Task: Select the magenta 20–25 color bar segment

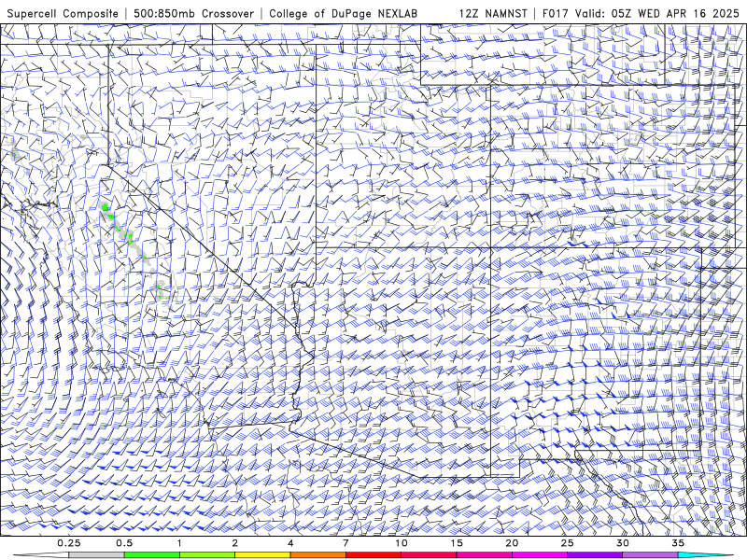Action: point(540,555)
